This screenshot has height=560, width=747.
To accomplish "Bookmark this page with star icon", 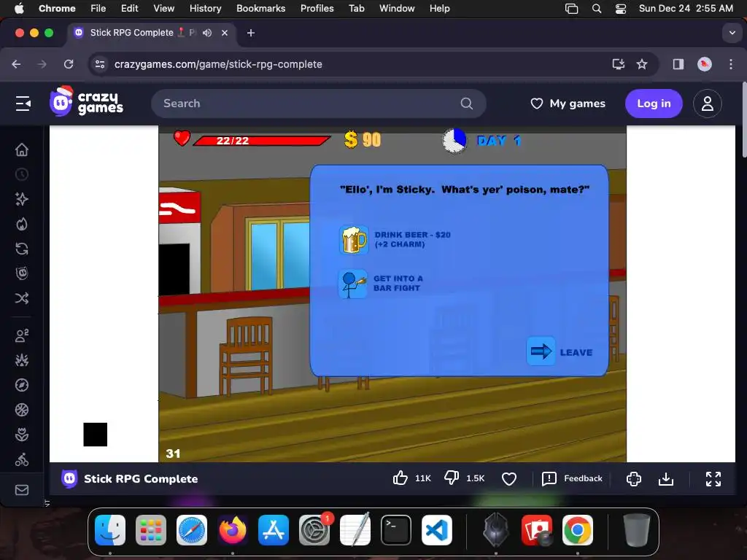I will click(x=642, y=64).
